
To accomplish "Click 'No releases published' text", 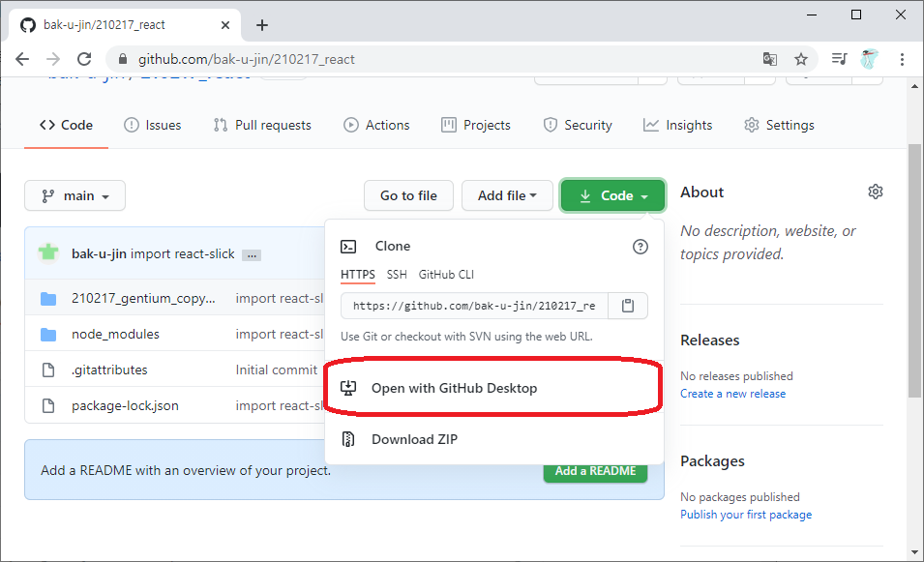I will pyautogui.click(x=736, y=376).
